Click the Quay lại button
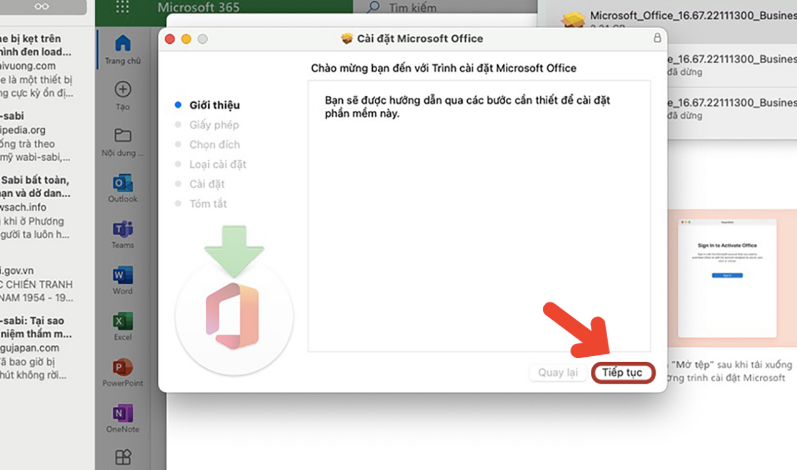797x470 pixels. pyautogui.click(x=558, y=373)
